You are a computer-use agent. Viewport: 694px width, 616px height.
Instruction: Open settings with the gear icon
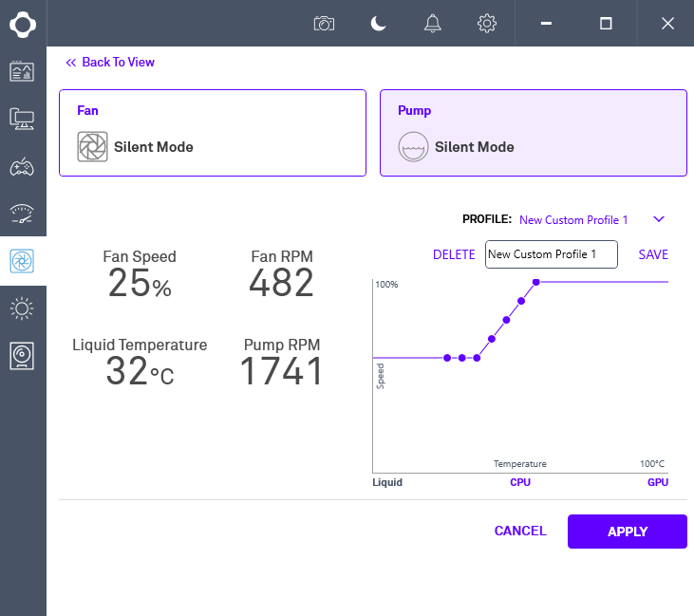point(487,23)
